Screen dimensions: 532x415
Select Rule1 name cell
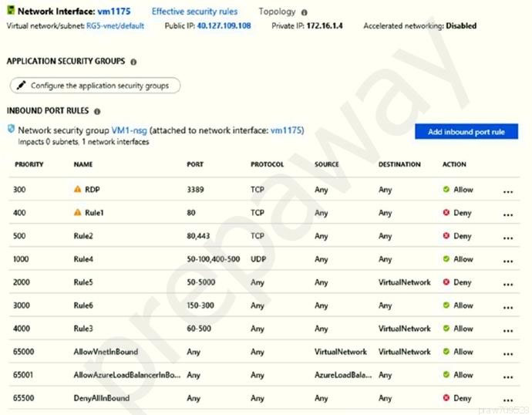click(x=94, y=213)
